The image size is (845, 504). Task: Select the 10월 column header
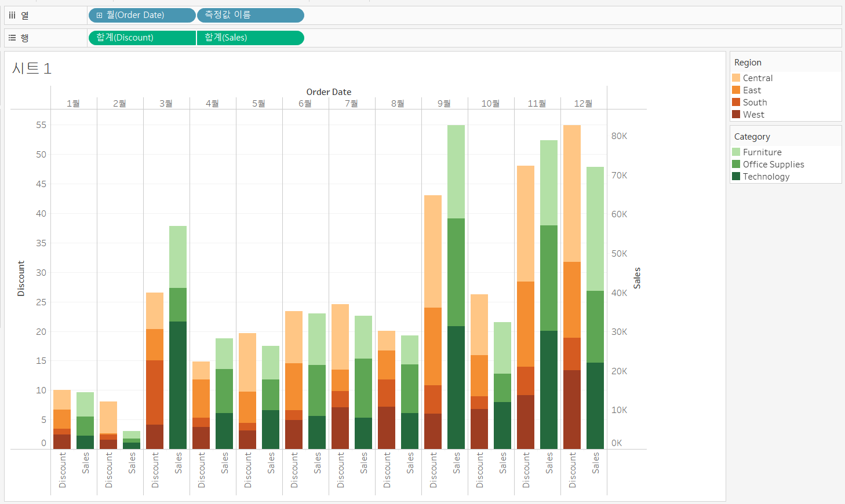coord(491,103)
